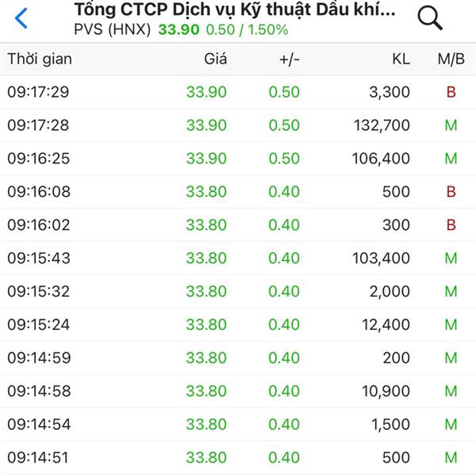Screen dimensions: 476x476
Task: Tap the blue back arrow
Action: (21, 18)
